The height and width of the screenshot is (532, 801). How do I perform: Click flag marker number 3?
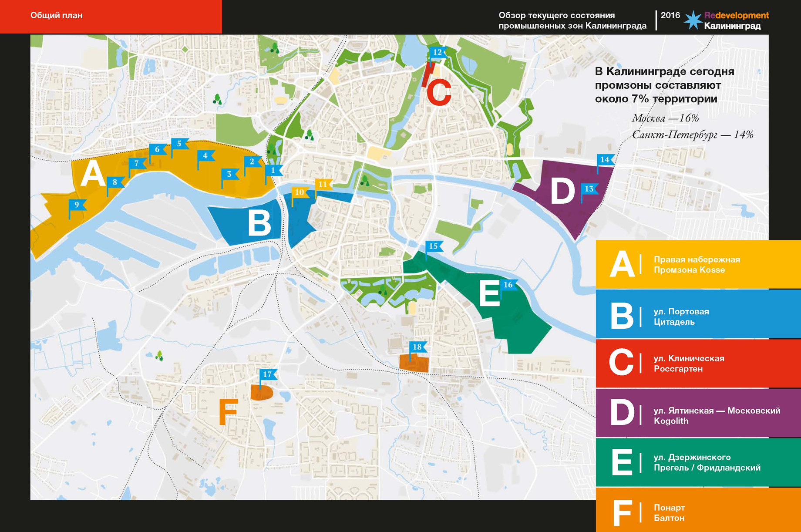point(230,174)
